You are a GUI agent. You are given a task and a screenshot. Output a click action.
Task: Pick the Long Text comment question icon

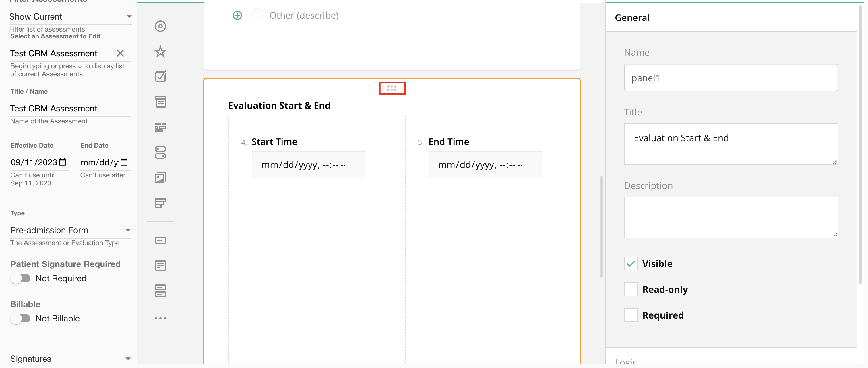tap(160, 266)
